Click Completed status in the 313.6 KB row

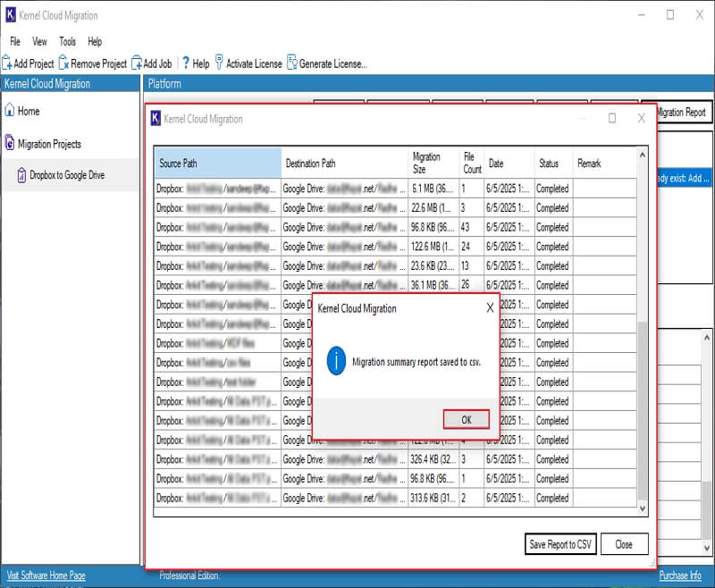tap(552, 499)
